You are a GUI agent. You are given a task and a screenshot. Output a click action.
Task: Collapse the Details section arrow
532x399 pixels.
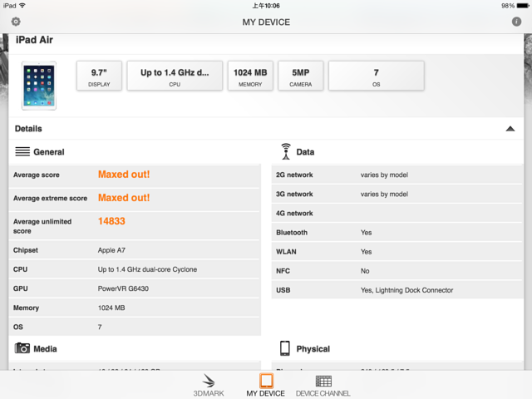coord(510,129)
